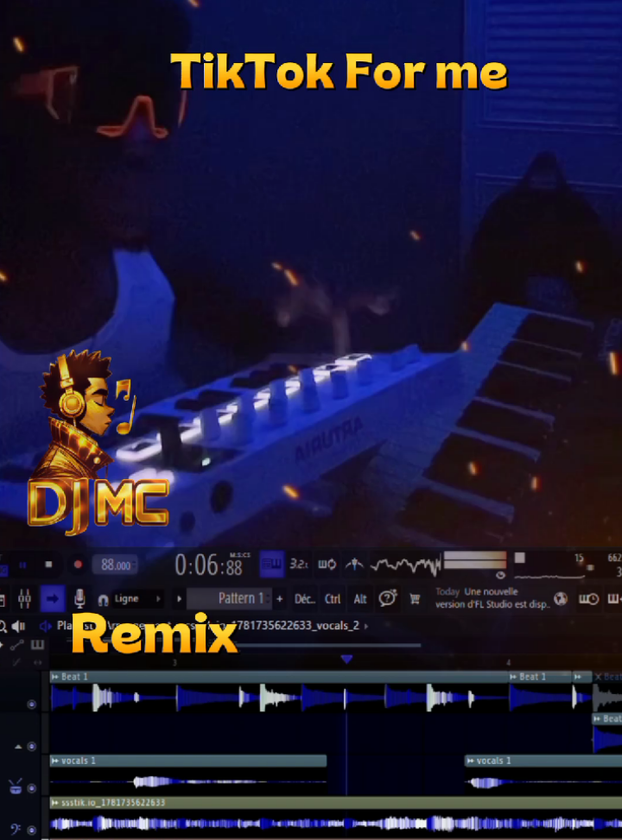Image resolution: width=622 pixels, height=840 pixels.
Task: Click the microphone icon
Action: click(x=79, y=598)
